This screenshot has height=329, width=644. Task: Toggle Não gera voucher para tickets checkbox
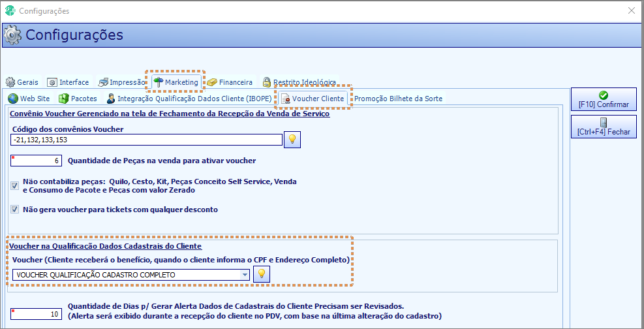[15, 210]
